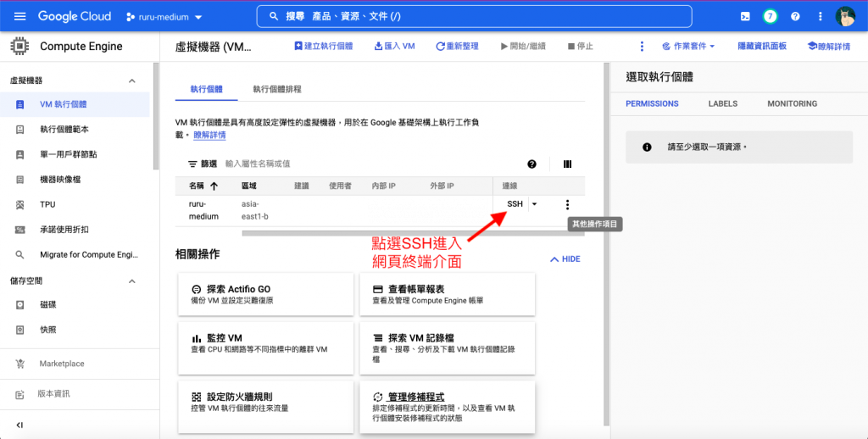
Task: Switch to the MONITORING tab
Action: tap(793, 103)
